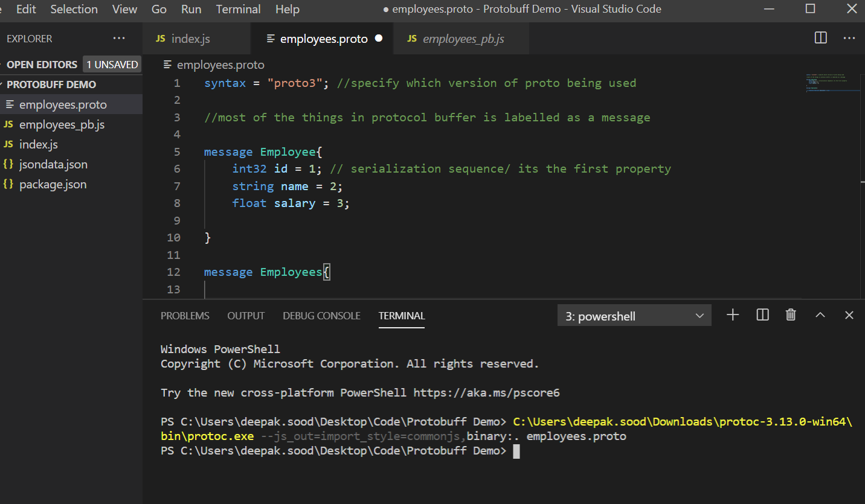Maximize the VS Code window
The image size is (865, 504).
(x=811, y=8)
